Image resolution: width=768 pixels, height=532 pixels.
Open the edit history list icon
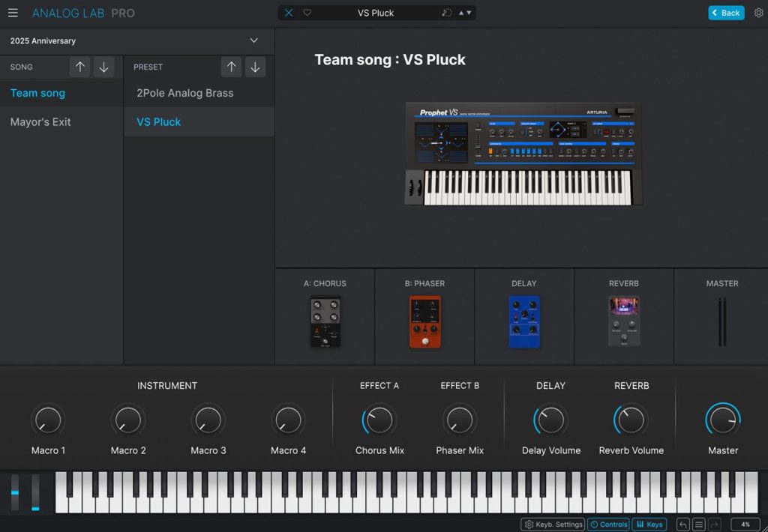pyautogui.click(x=699, y=525)
